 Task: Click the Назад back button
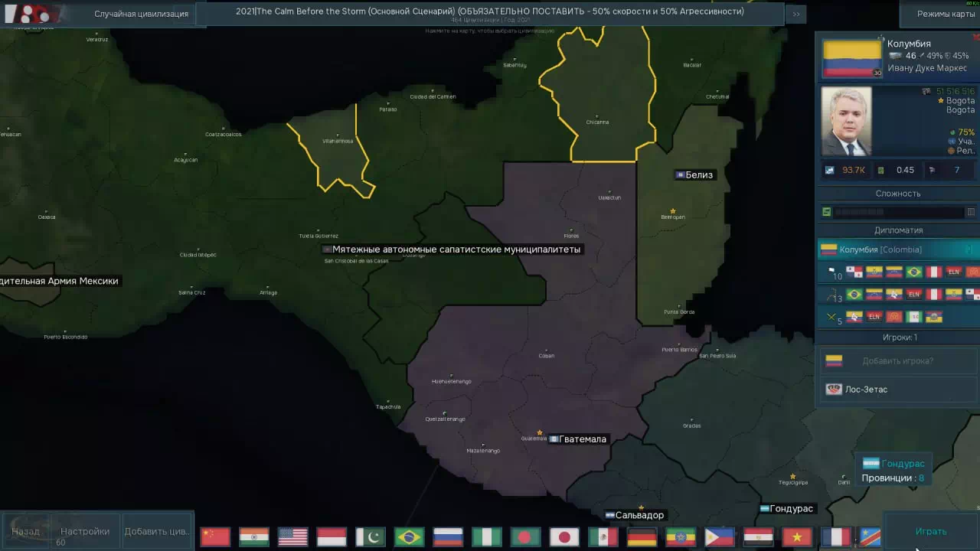pos(25,531)
